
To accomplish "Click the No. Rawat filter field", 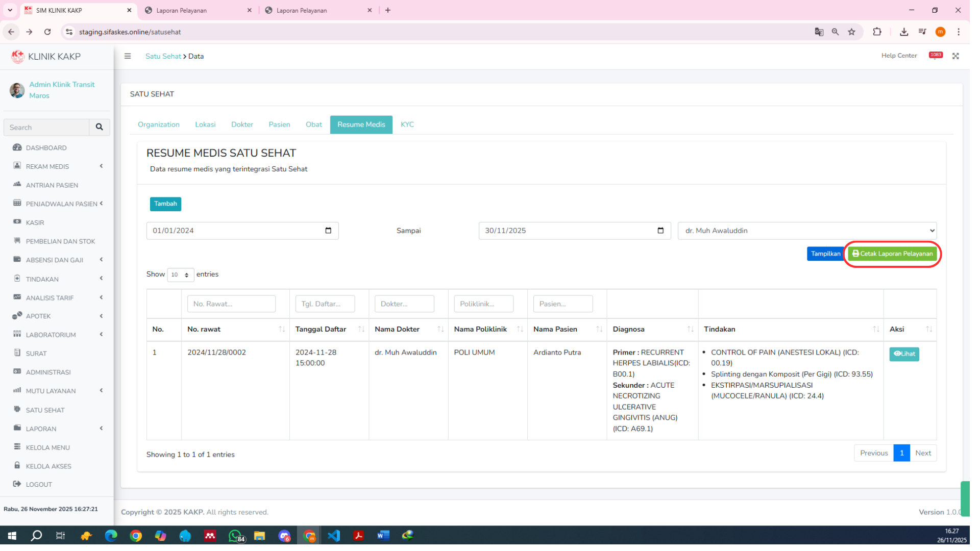I will pos(231,304).
